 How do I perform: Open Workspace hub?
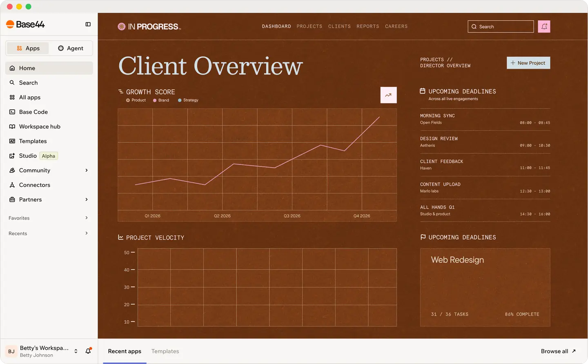tap(49, 127)
